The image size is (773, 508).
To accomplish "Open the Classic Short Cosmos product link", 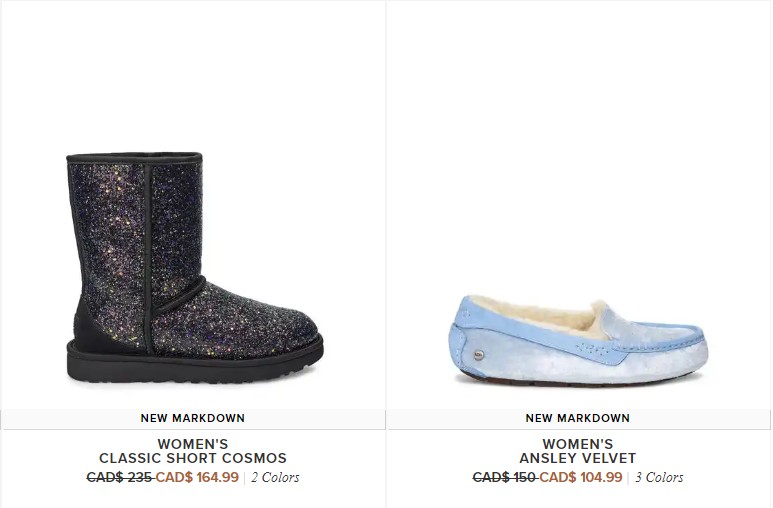I will pyautogui.click(x=193, y=458).
